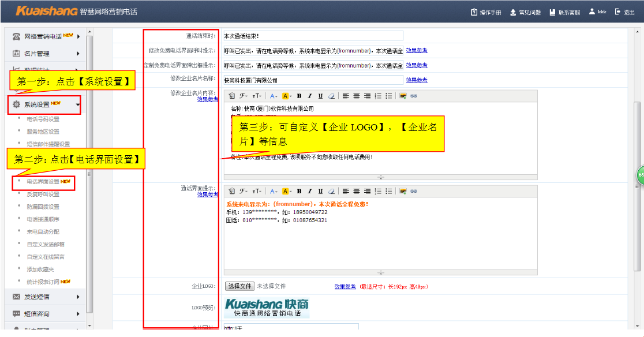Insert image in the 企业名片内容 editor
644x337 pixels.
pos(403,96)
